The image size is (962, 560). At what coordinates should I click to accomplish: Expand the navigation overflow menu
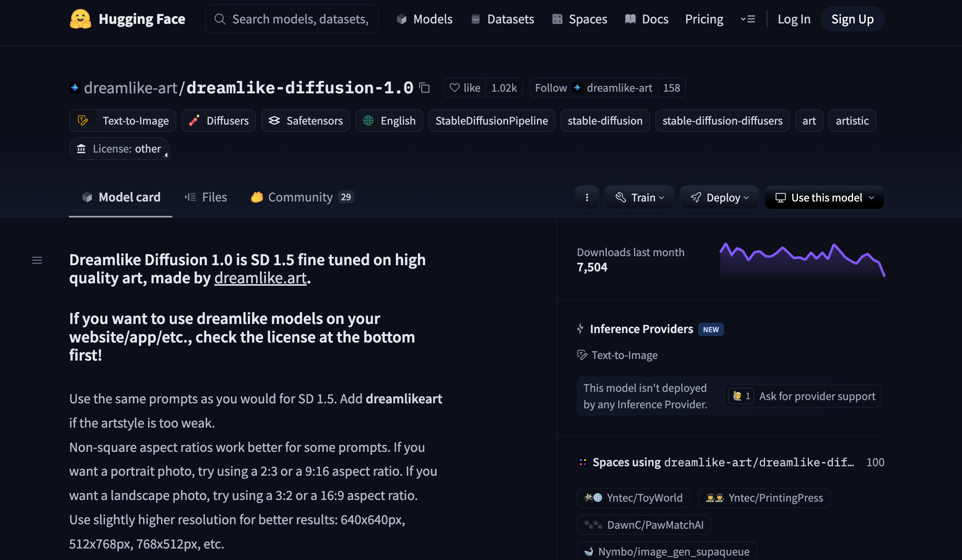coord(747,19)
